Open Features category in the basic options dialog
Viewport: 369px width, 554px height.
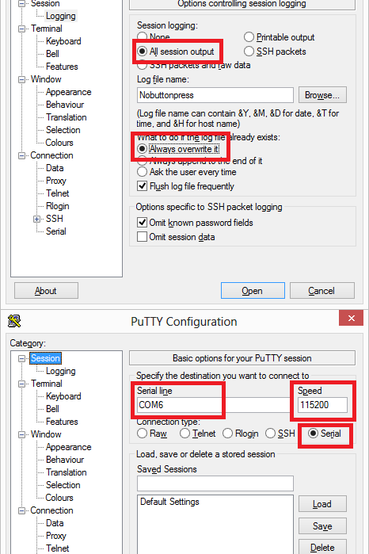click(x=62, y=422)
